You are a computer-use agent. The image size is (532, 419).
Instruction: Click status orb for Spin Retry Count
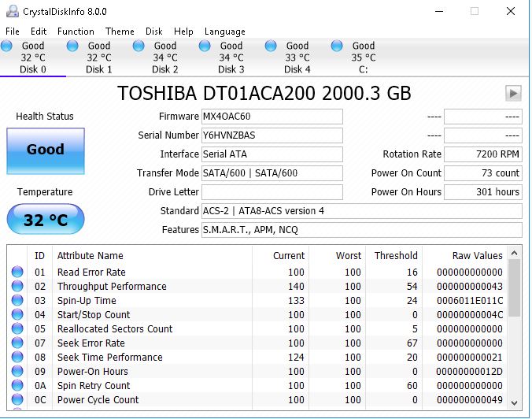pyautogui.click(x=17, y=386)
